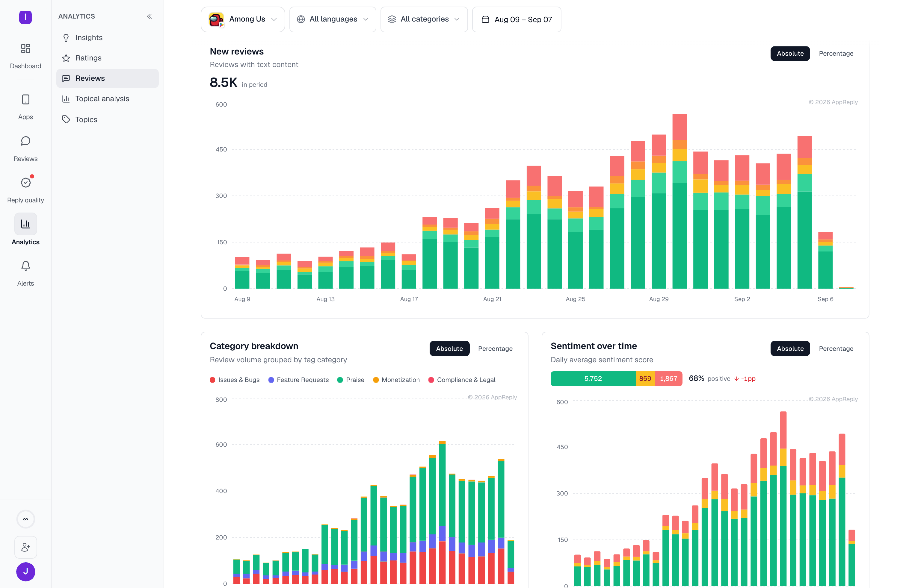Click the layers icon in categories filter
This screenshot has height=588, width=906.
tap(392, 19)
